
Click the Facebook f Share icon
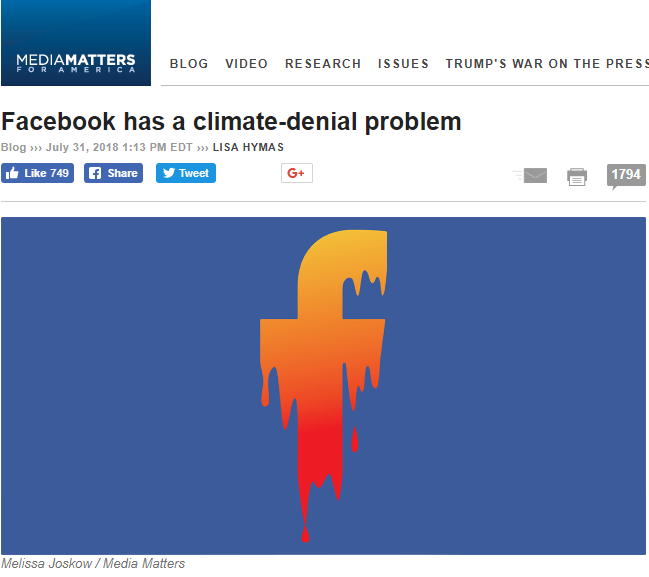point(95,173)
